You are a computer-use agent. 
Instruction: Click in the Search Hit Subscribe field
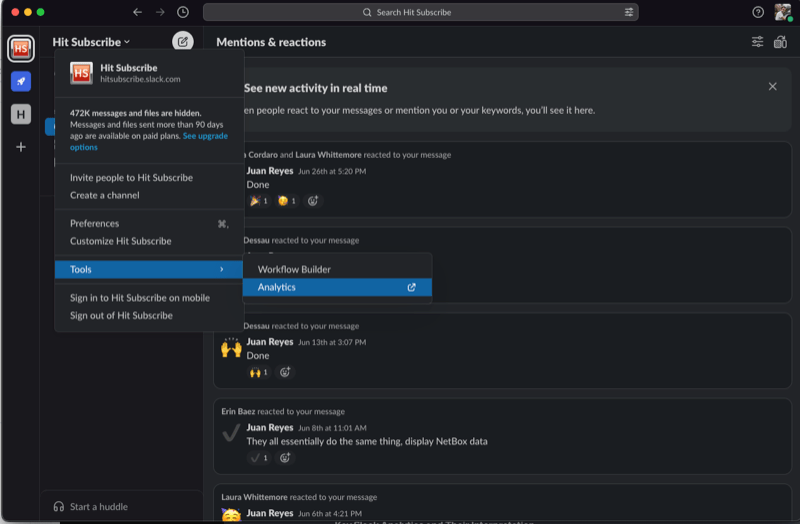pos(420,12)
